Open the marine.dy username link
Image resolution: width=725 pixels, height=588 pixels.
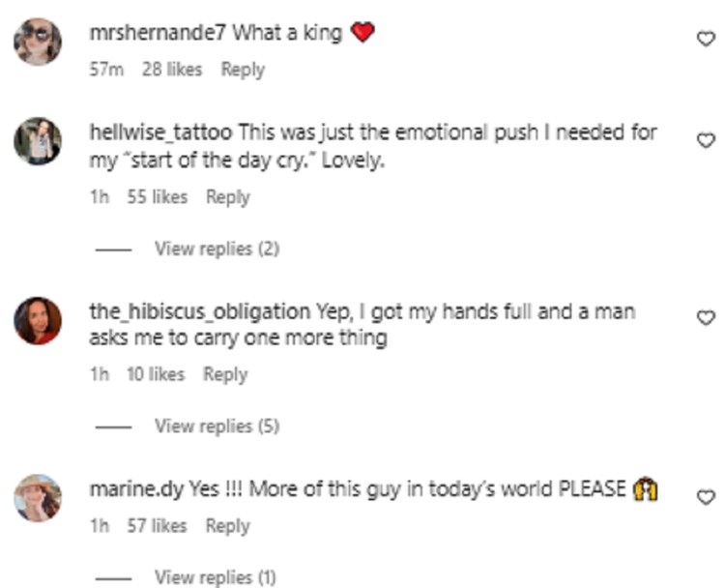pyautogui.click(x=136, y=489)
